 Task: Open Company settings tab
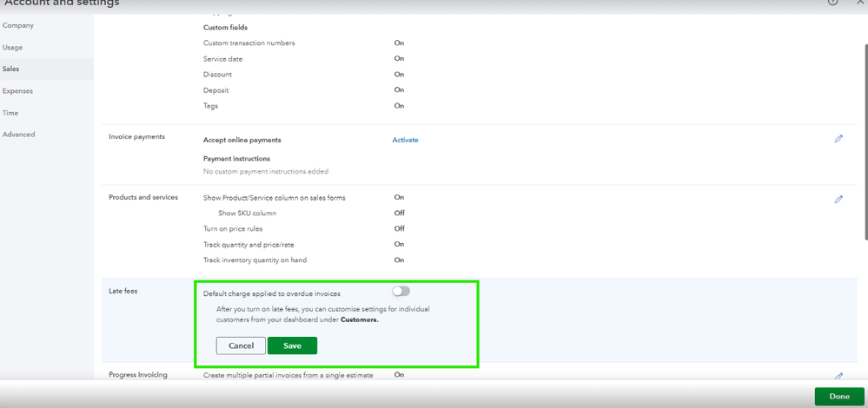pyautogui.click(x=18, y=25)
